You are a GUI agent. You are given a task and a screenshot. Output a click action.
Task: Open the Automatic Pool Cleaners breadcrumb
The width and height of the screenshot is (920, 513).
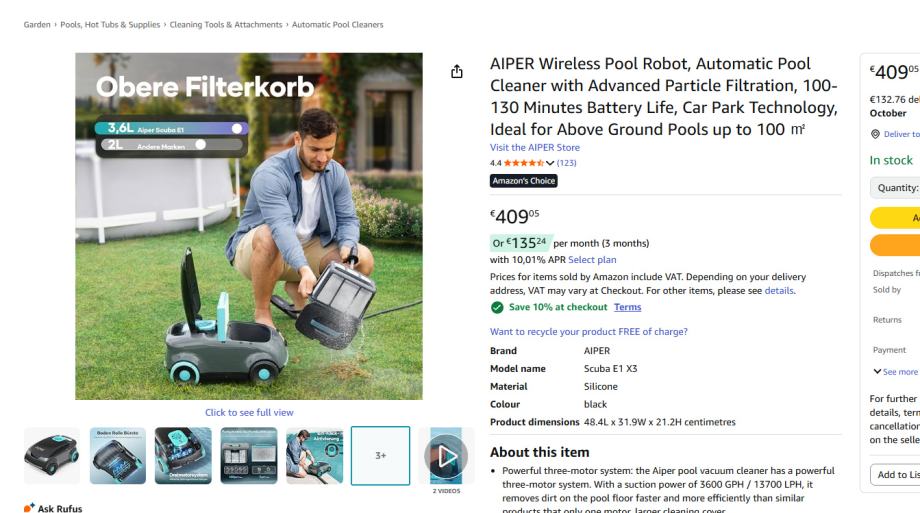pos(337,24)
